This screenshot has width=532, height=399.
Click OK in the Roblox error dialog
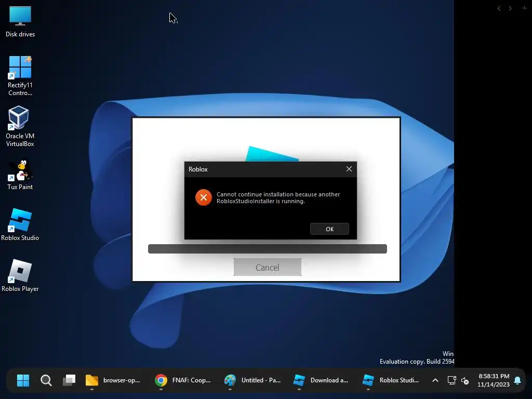[x=329, y=229]
